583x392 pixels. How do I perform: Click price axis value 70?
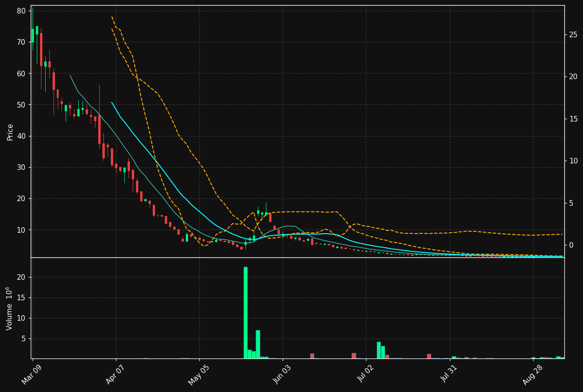pos(21,42)
